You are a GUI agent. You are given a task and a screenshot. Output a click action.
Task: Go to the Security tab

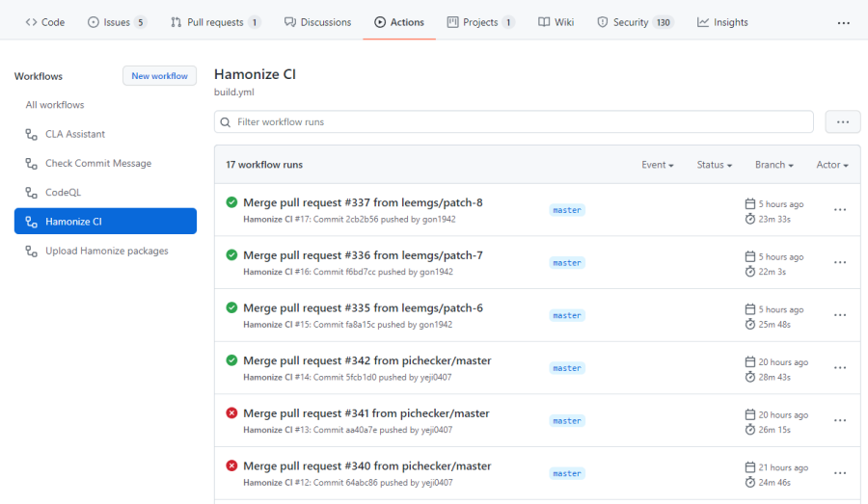pyautogui.click(x=635, y=22)
